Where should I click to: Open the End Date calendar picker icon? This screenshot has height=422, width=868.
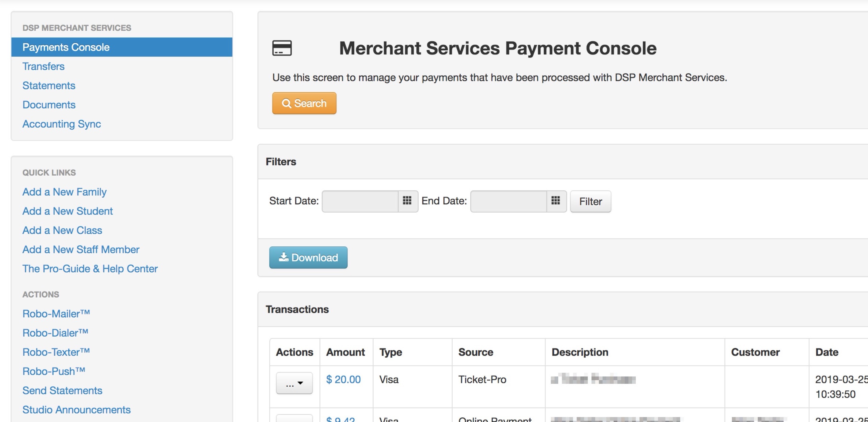click(556, 201)
